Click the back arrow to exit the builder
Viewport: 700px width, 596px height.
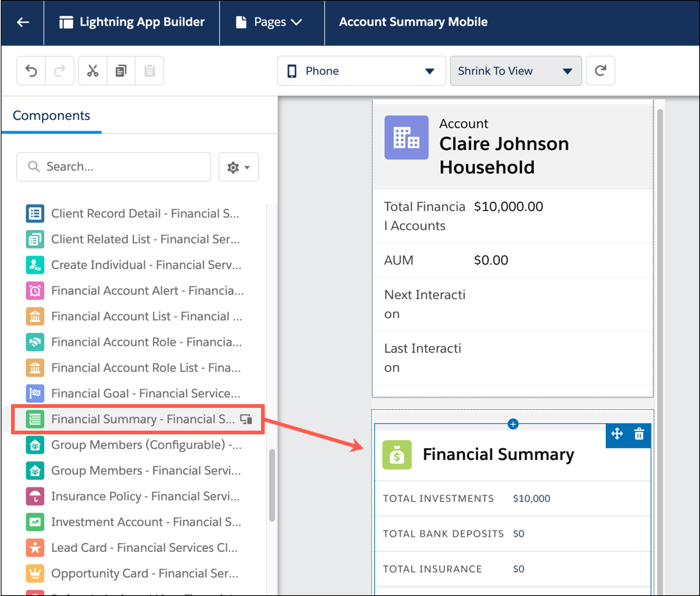(x=22, y=22)
